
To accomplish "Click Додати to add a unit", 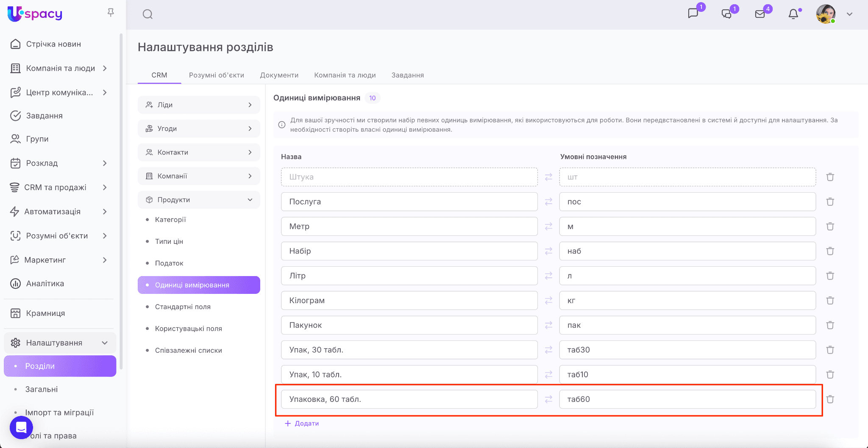I will (302, 423).
